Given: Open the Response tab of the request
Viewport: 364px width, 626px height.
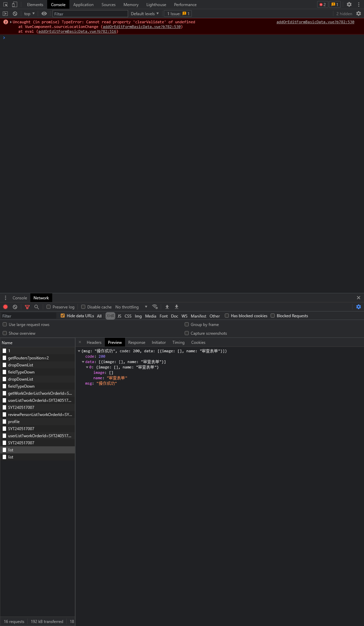Looking at the screenshot, I should pos(136,342).
